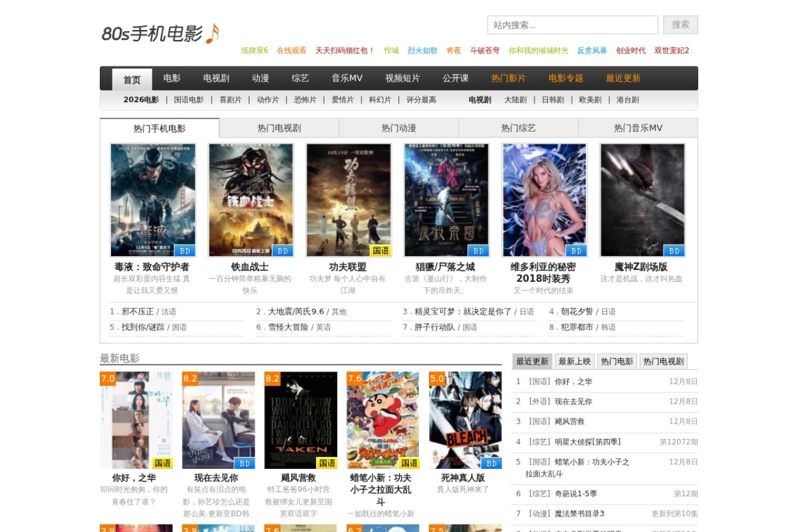
Task: Open ranked item 精灵宝可梦：就决定是你了
Action: (463, 311)
